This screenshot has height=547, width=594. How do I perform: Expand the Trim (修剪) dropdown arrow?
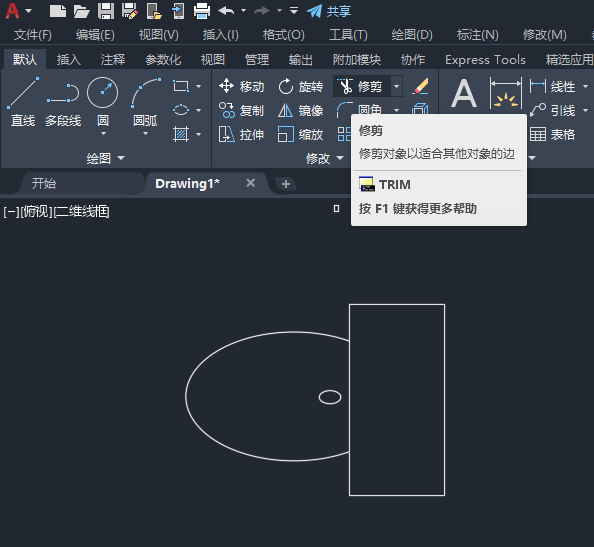[x=397, y=86]
